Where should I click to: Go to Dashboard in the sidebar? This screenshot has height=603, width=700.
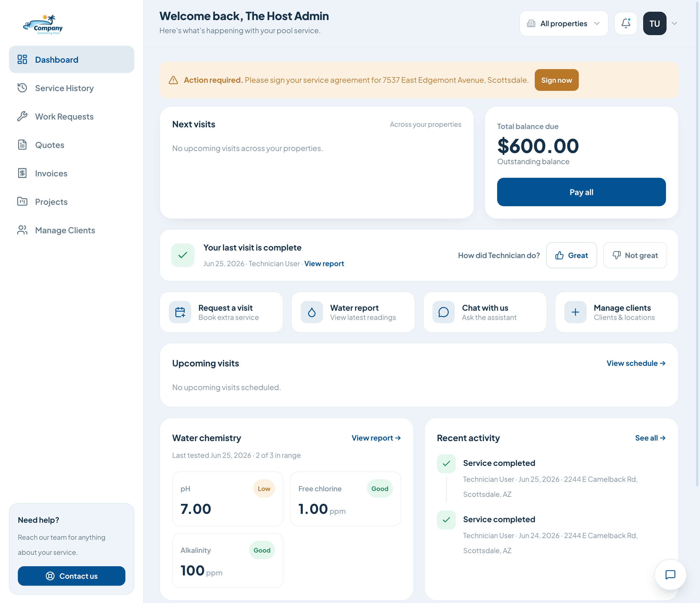[72, 59]
